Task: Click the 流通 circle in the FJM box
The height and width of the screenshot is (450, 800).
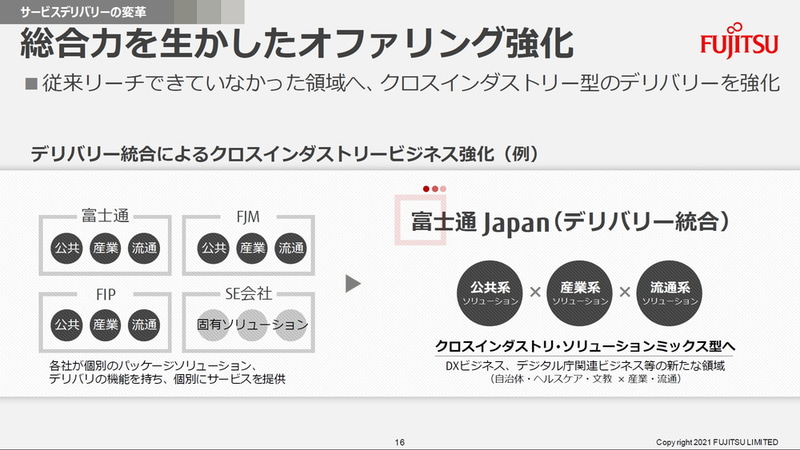Action: (x=291, y=248)
